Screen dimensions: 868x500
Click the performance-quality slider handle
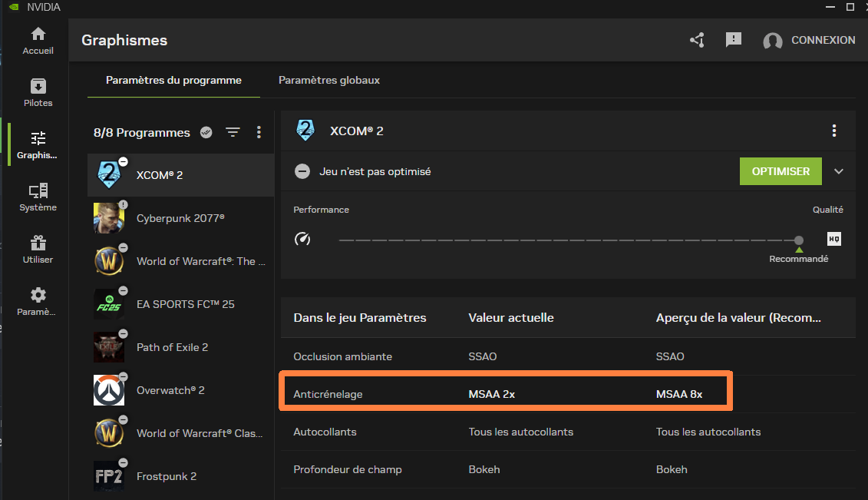[799, 240]
